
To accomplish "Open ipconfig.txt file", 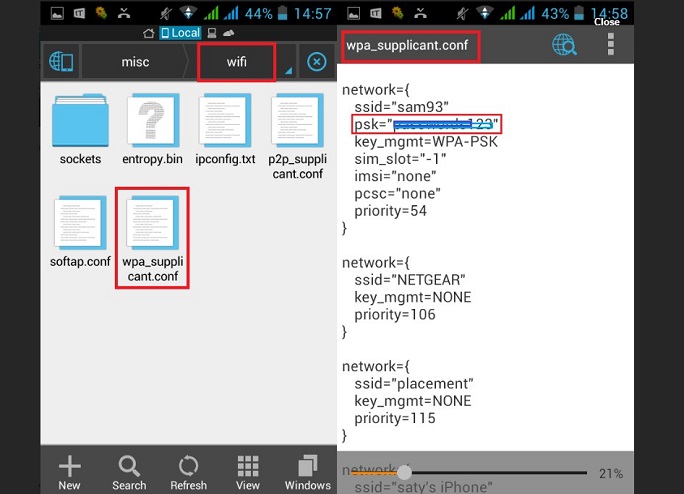I will point(225,127).
